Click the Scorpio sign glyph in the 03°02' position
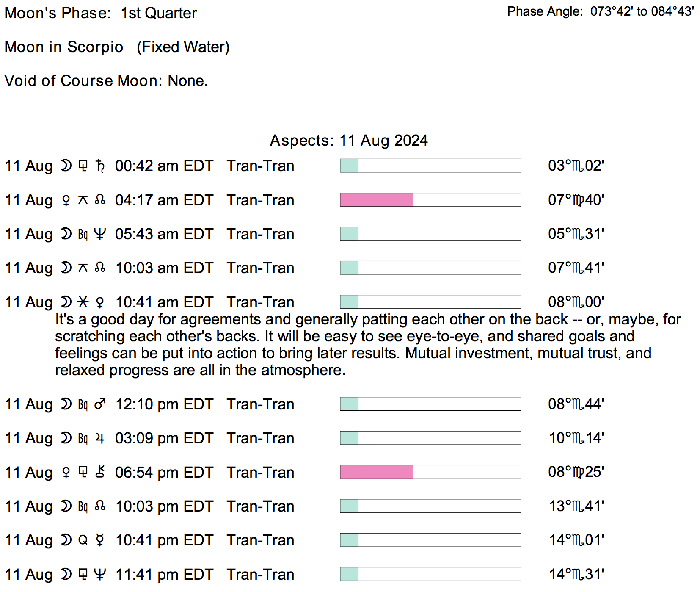Viewport: 700px width, 592px height. (578, 166)
